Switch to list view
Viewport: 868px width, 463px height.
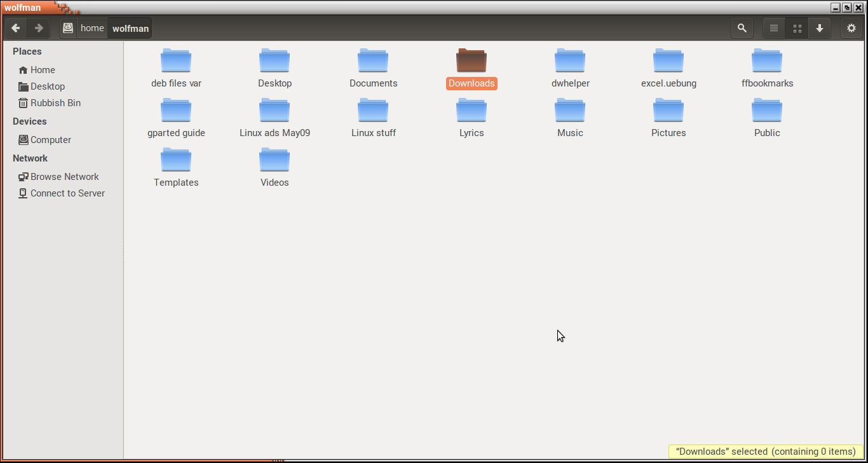pyautogui.click(x=774, y=28)
